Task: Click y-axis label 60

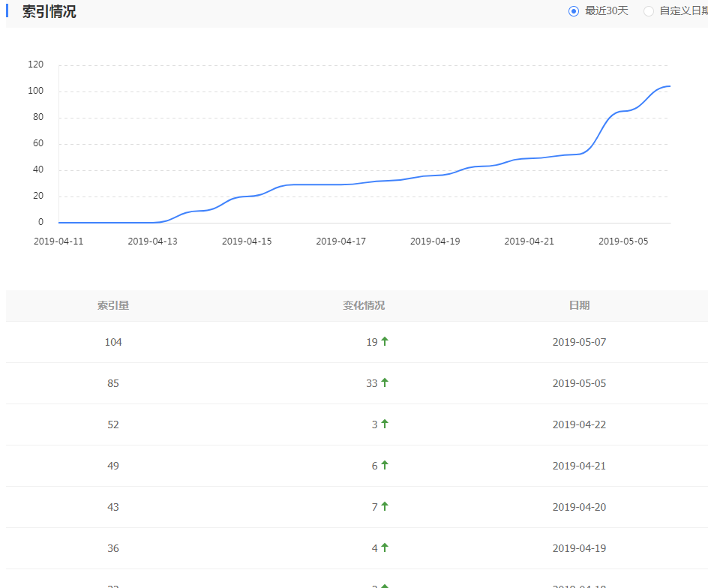Action: 38,143
